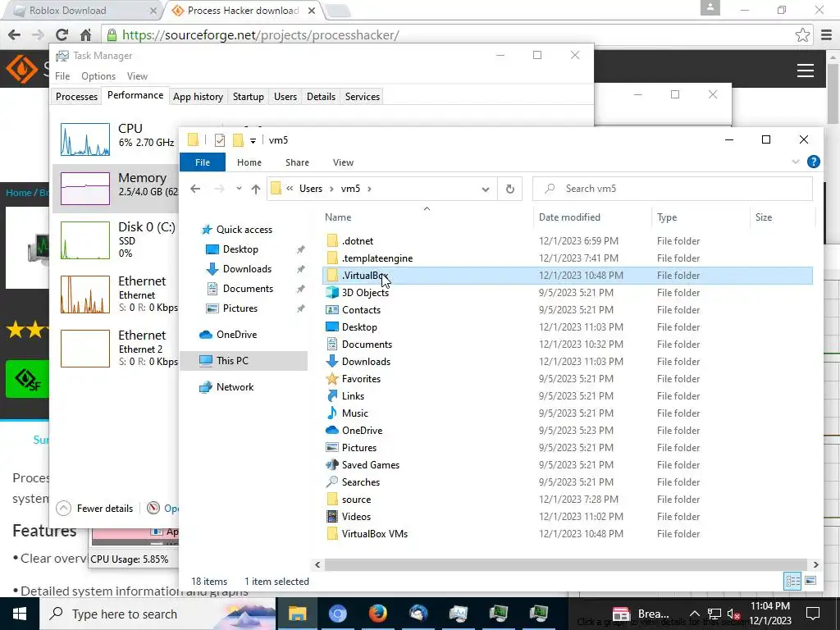
Task: Click the Properties checkmark icon in quick access toolbar
Action: 220,140
